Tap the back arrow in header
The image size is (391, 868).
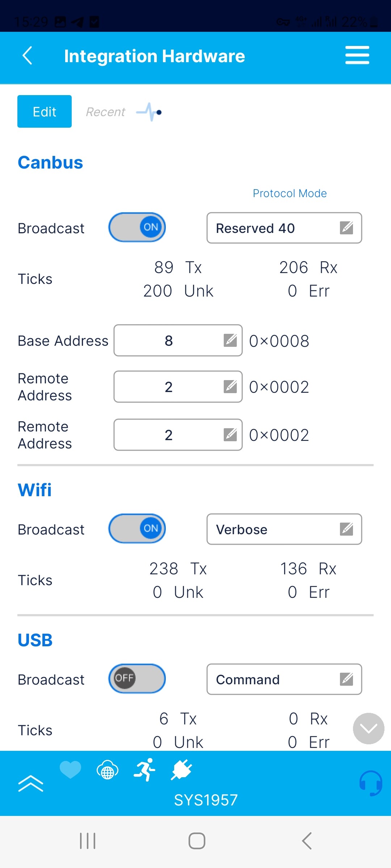[28, 56]
